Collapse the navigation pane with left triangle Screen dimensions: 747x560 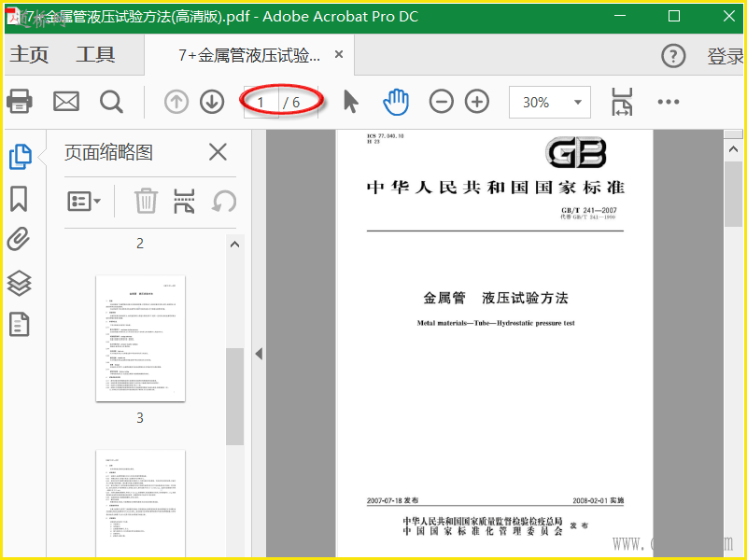(259, 354)
